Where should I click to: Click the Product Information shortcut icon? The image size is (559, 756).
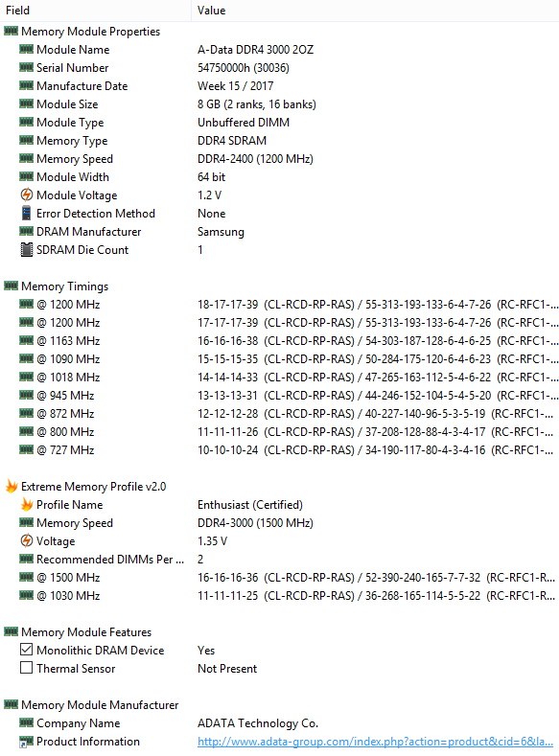coord(27,742)
